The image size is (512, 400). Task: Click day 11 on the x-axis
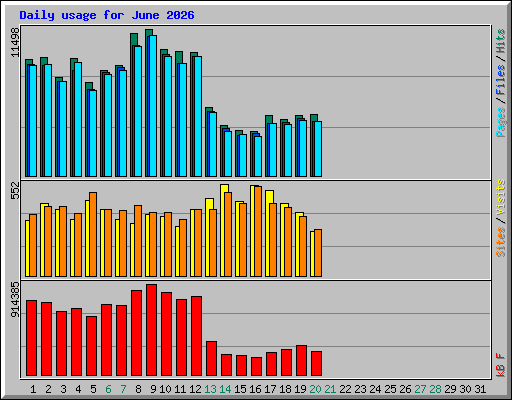point(180,389)
